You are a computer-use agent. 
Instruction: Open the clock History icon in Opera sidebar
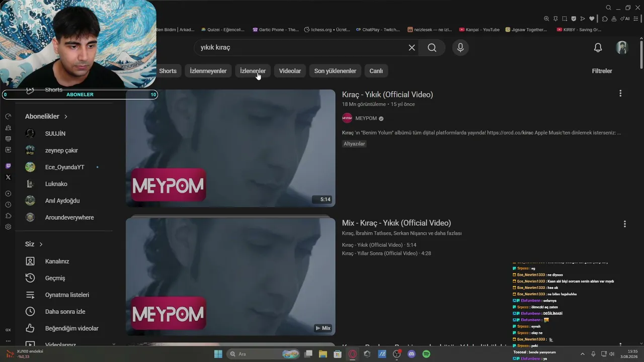point(8,205)
